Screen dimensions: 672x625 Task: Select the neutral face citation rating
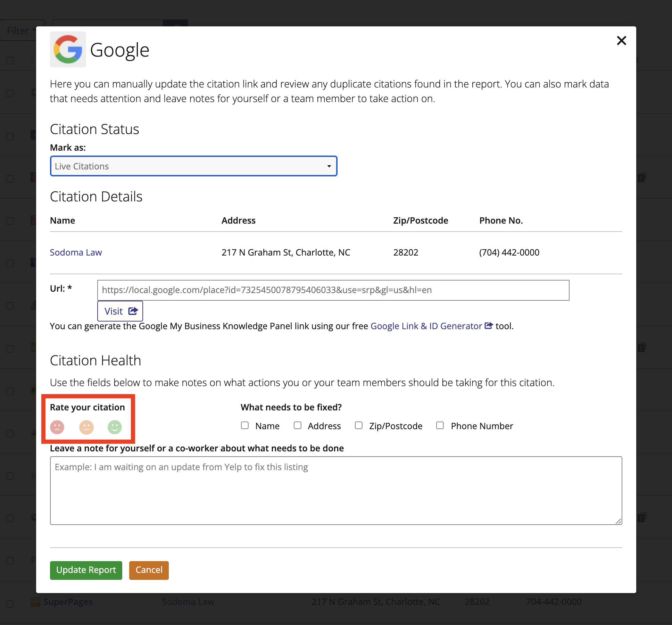pos(86,428)
